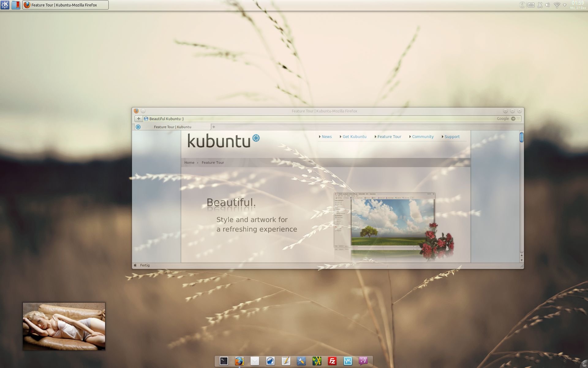Click the globe site icon in address bar
Viewport: 588px width, 368px height.
[x=146, y=119]
